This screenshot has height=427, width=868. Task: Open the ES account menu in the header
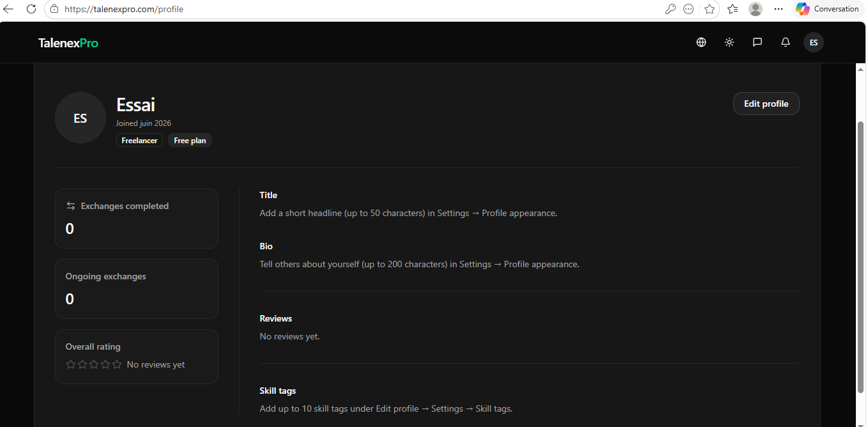[814, 42]
